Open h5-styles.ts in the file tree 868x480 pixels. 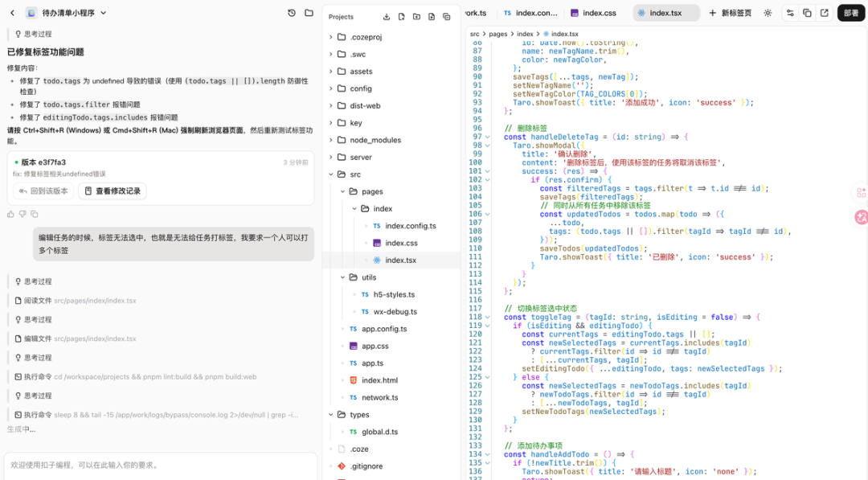(394, 294)
